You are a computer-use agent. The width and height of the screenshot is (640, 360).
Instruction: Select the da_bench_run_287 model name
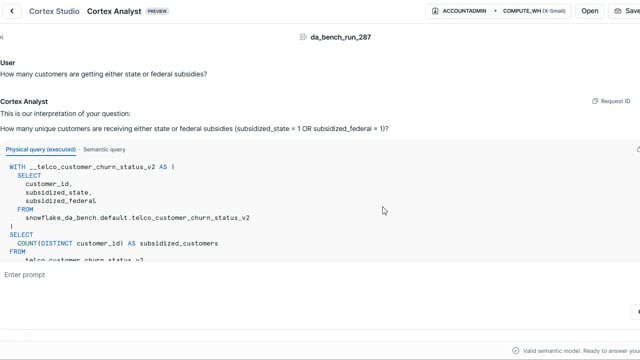(340, 37)
